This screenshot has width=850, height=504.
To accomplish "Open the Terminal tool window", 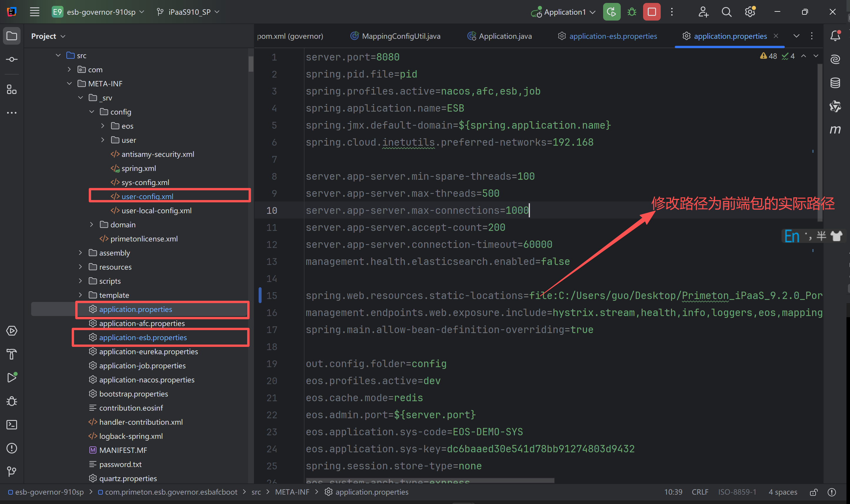I will pyautogui.click(x=12, y=424).
